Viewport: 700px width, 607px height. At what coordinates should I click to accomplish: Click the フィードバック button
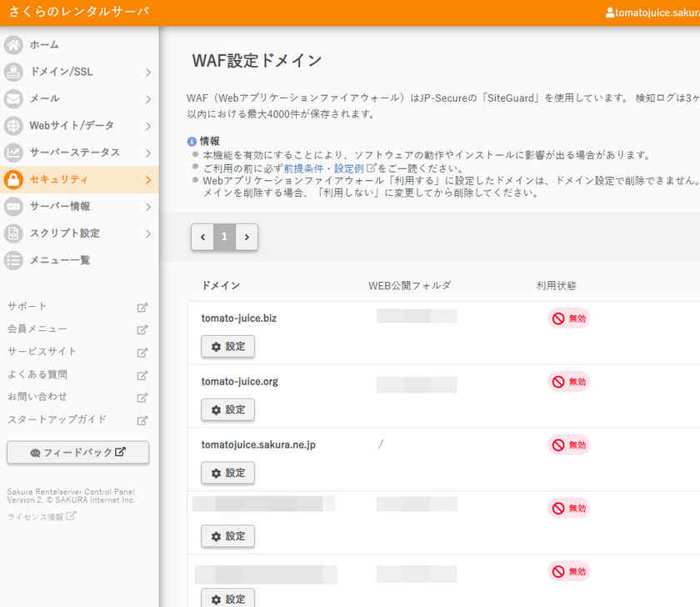(x=78, y=453)
